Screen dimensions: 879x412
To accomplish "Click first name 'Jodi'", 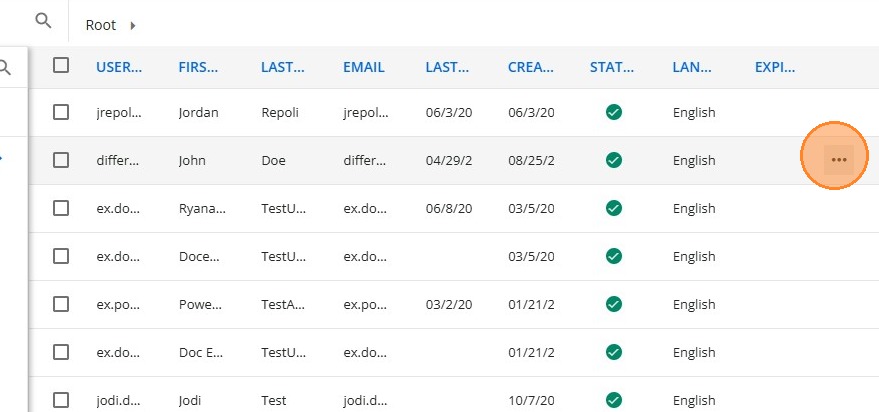I will click(189, 401).
